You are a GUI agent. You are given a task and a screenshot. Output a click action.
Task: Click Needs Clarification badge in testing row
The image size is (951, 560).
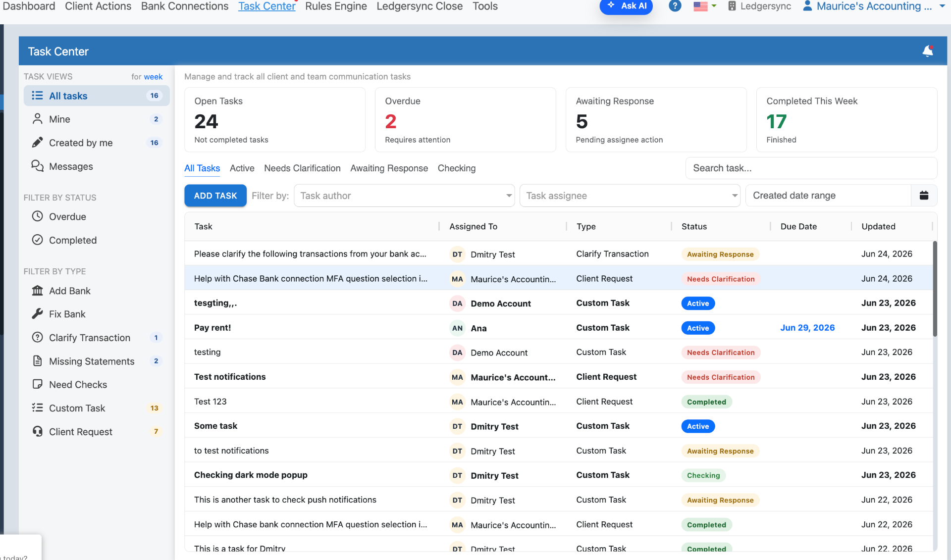721,353
